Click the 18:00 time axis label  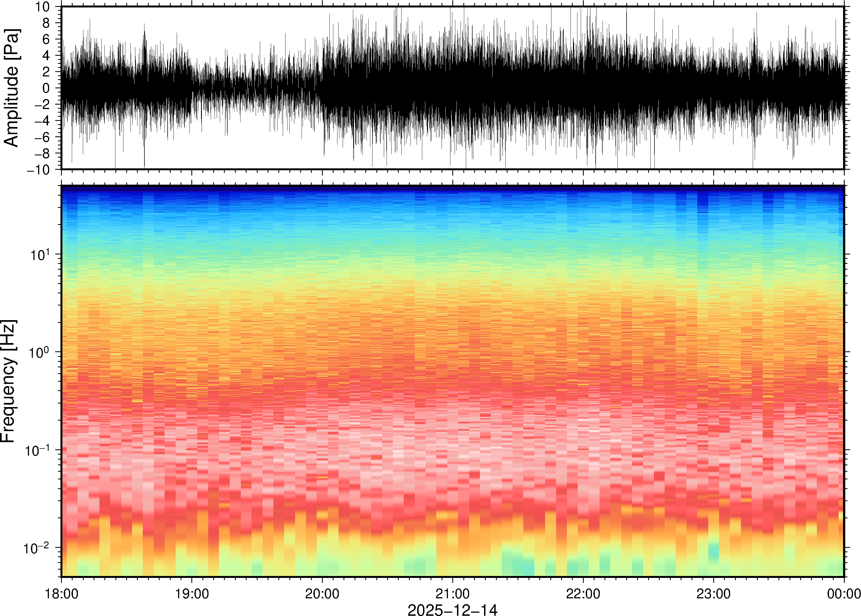coord(62,594)
